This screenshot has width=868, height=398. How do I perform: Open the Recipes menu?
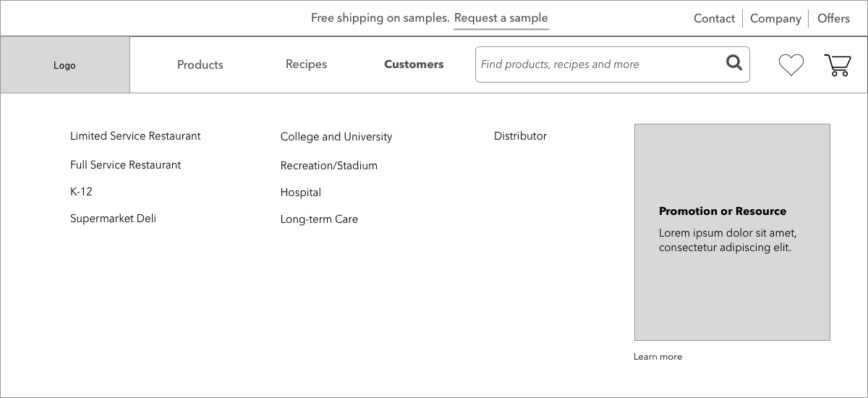click(306, 64)
